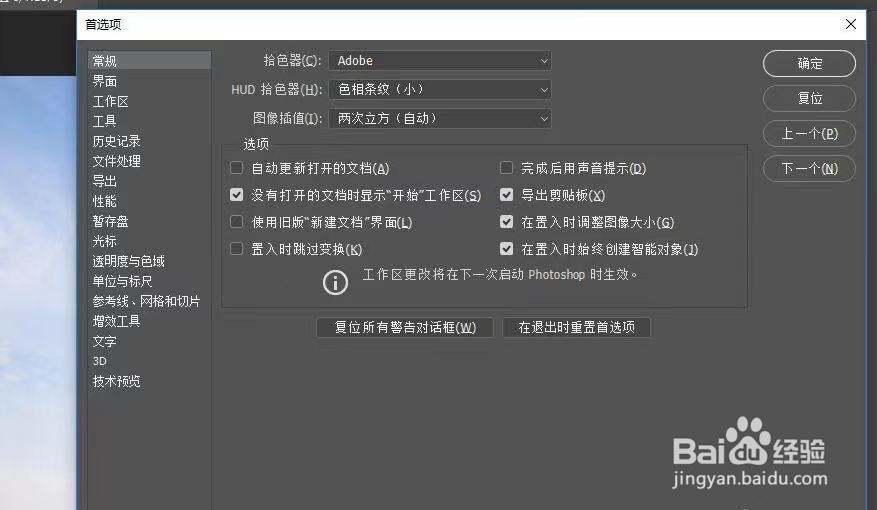Click the 确定 button

[809, 63]
